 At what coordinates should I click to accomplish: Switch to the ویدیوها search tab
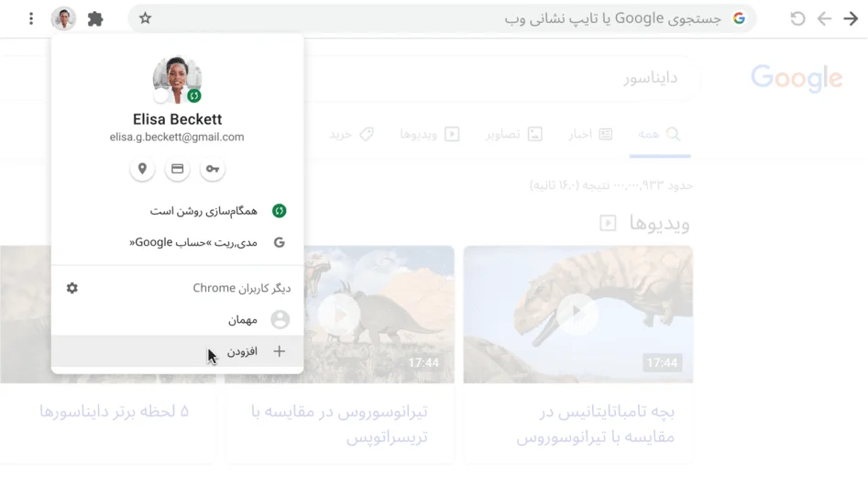coord(430,134)
